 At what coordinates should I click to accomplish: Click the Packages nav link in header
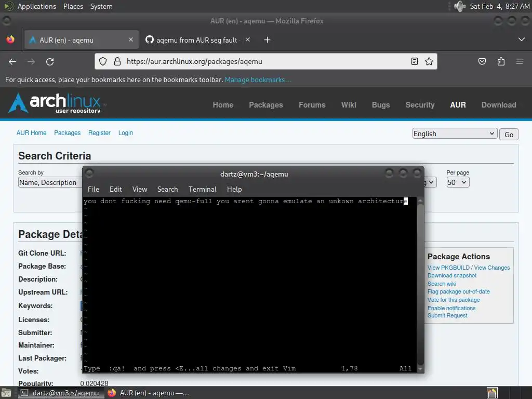(266, 105)
